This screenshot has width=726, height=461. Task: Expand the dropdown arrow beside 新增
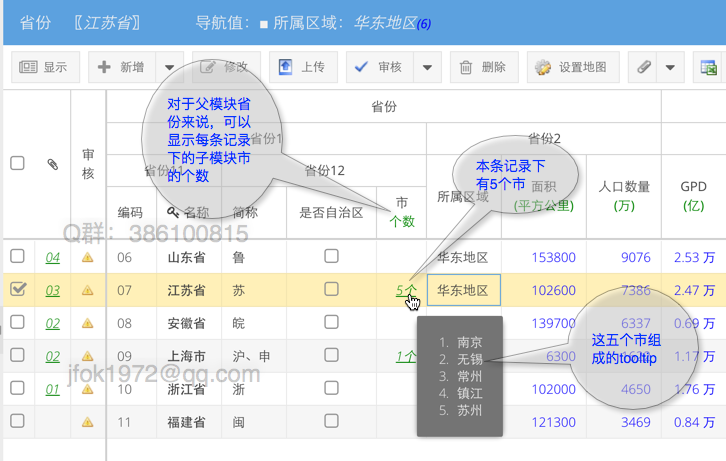point(169,68)
